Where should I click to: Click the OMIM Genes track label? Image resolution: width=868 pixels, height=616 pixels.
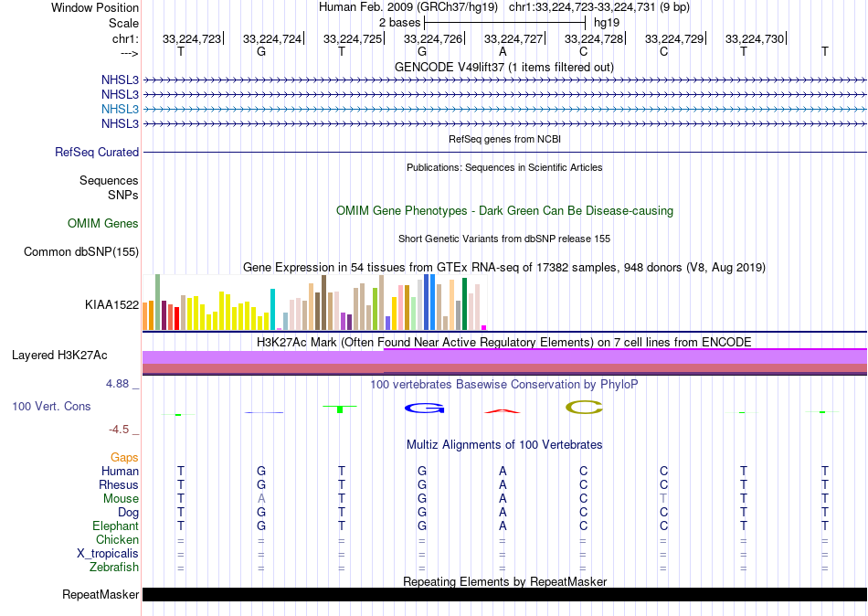[x=102, y=223]
